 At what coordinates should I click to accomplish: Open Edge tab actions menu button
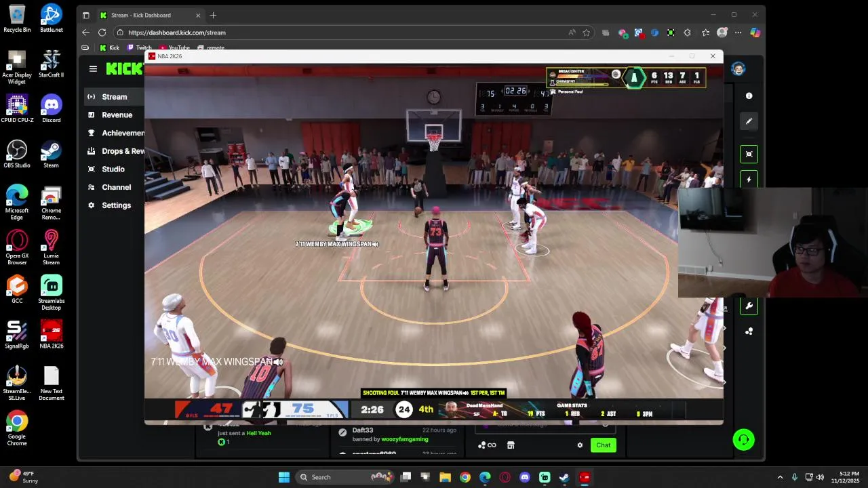[85, 15]
